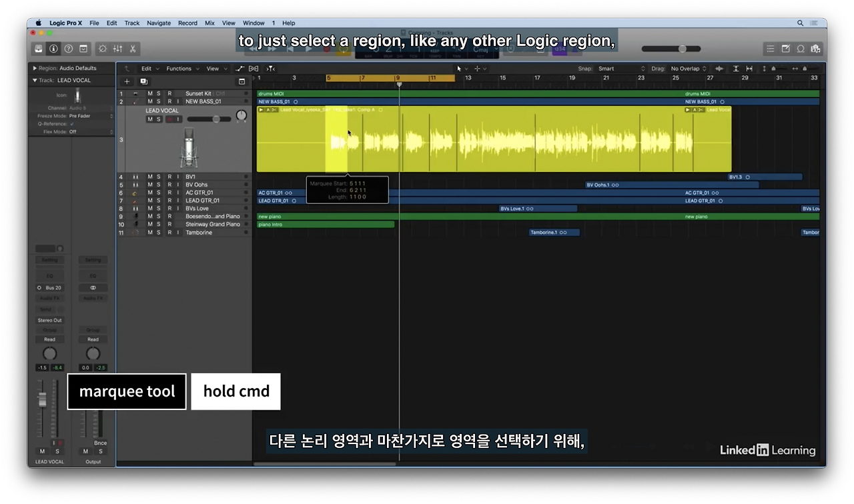Click the LEAD VOCAL track volume slider
Screen dimensions: 854x504
click(208, 119)
